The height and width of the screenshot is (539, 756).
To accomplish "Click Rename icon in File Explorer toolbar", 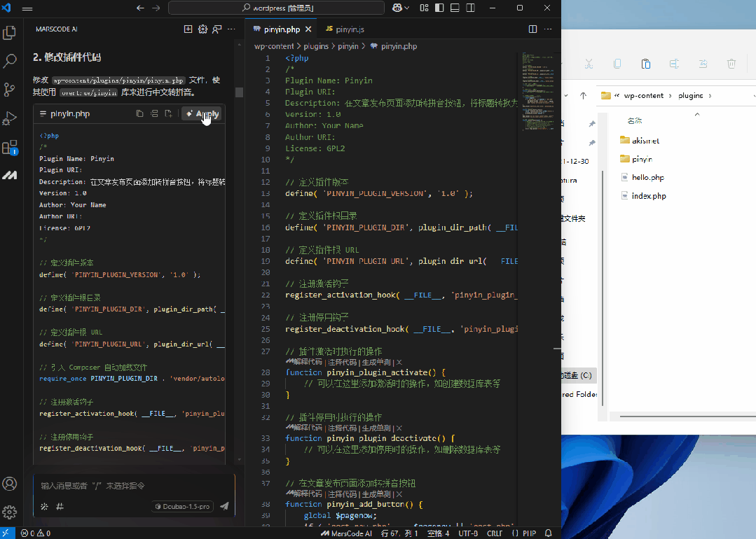I will (x=674, y=64).
